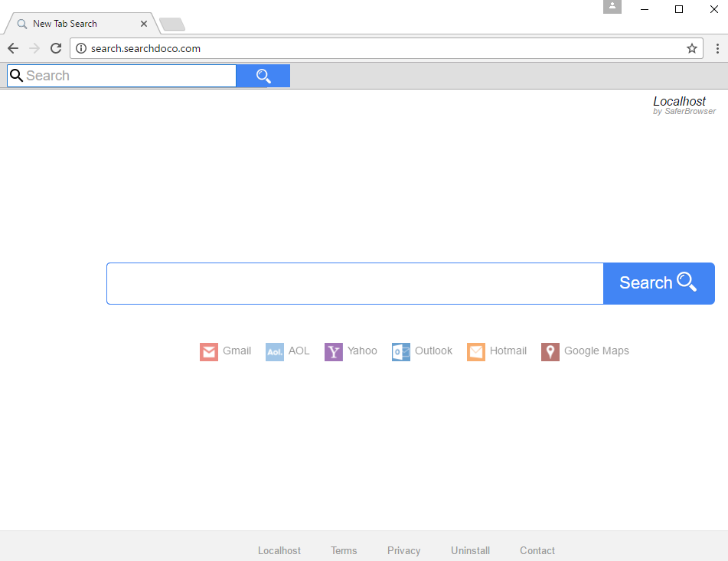Reload the current page
The image size is (728, 561).
(x=55, y=47)
